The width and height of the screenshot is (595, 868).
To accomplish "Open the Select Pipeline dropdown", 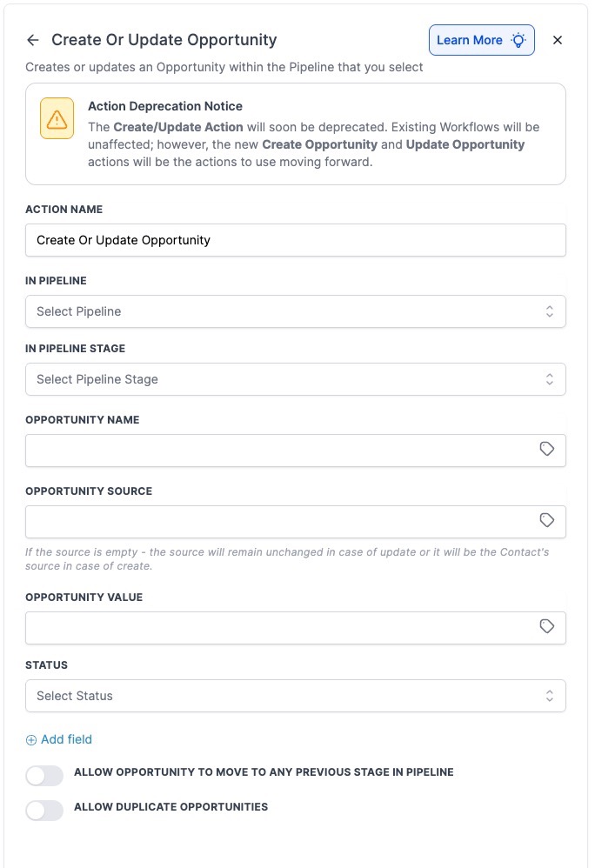I will pyautogui.click(x=295, y=311).
